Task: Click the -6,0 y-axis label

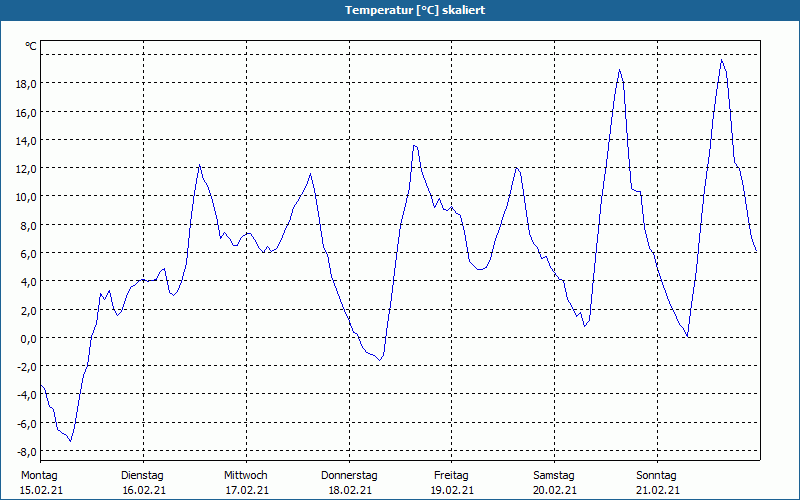Action: [27, 423]
